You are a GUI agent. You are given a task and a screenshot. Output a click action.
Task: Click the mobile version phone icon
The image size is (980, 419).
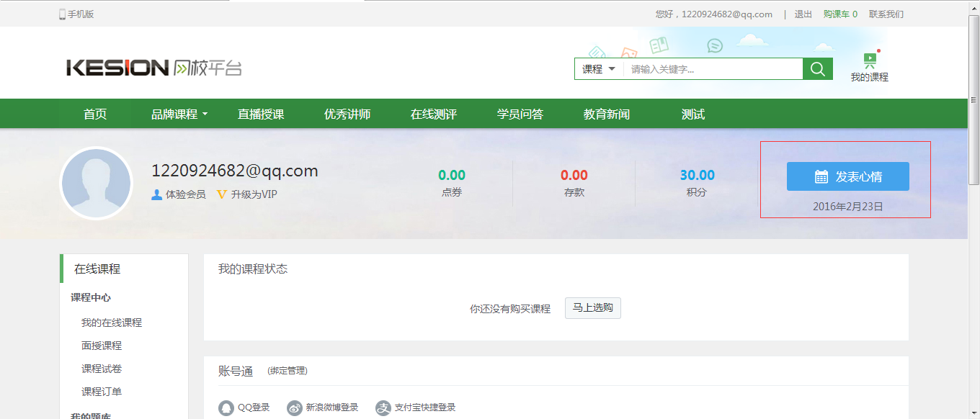63,14
